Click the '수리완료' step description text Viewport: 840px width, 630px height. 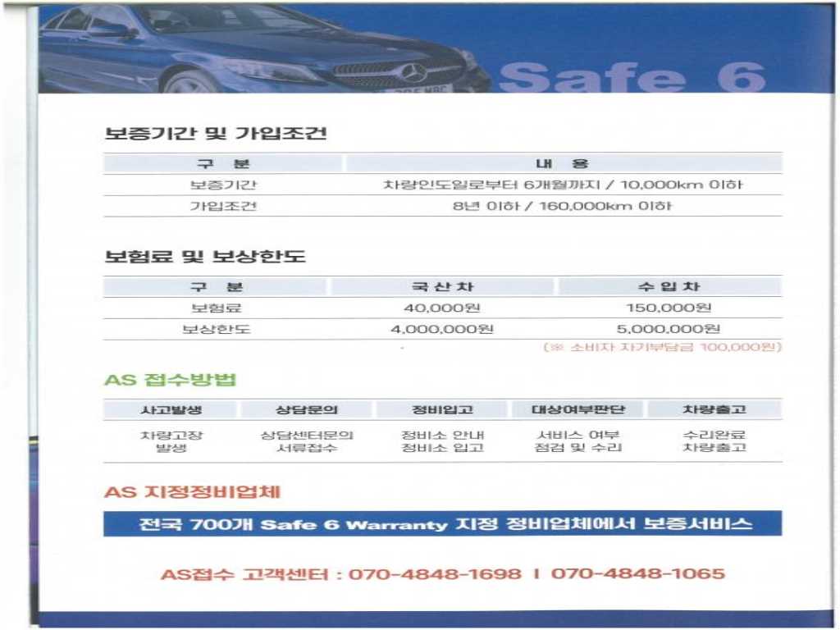[x=714, y=435]
